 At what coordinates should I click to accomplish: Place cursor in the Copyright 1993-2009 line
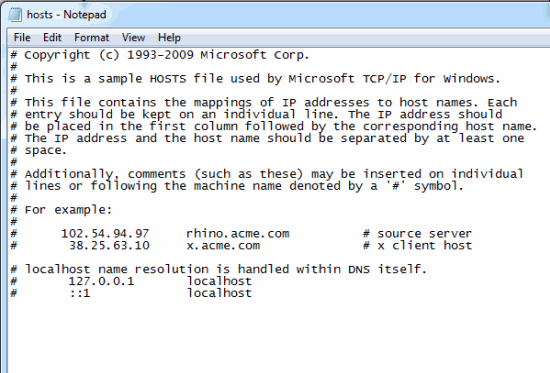click(160, 55)
